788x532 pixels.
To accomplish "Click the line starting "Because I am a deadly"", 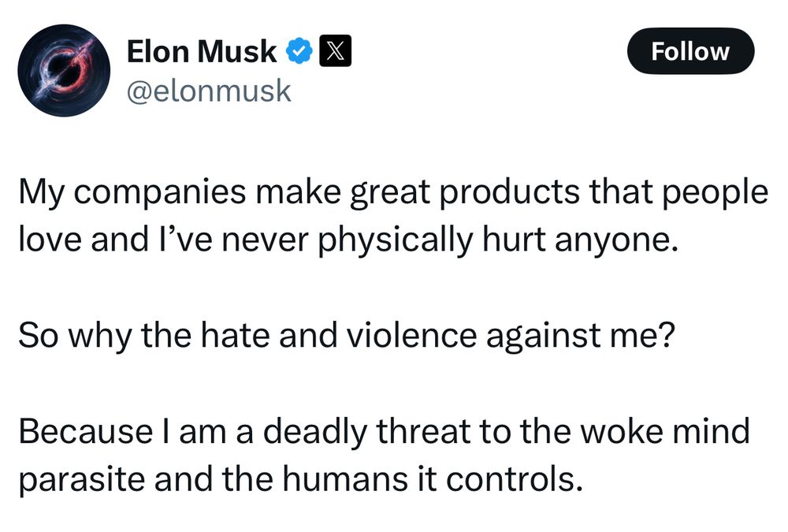I will pos(384,432).
